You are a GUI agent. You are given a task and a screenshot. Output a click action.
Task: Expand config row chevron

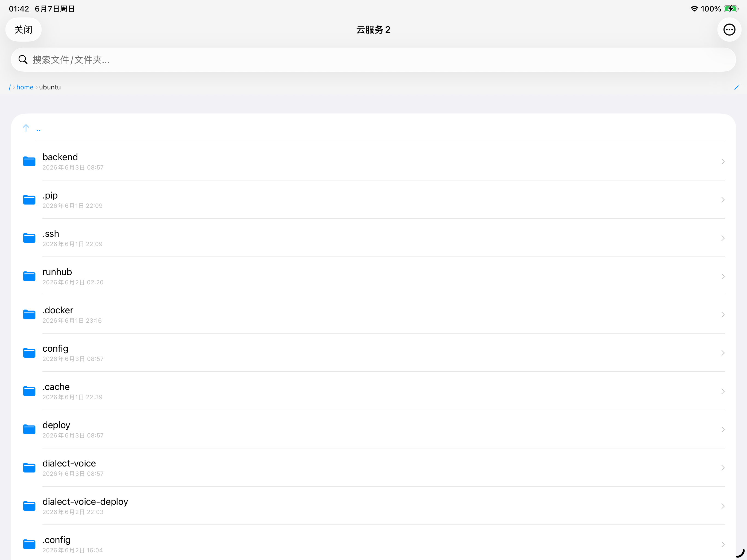pos(723,353)
